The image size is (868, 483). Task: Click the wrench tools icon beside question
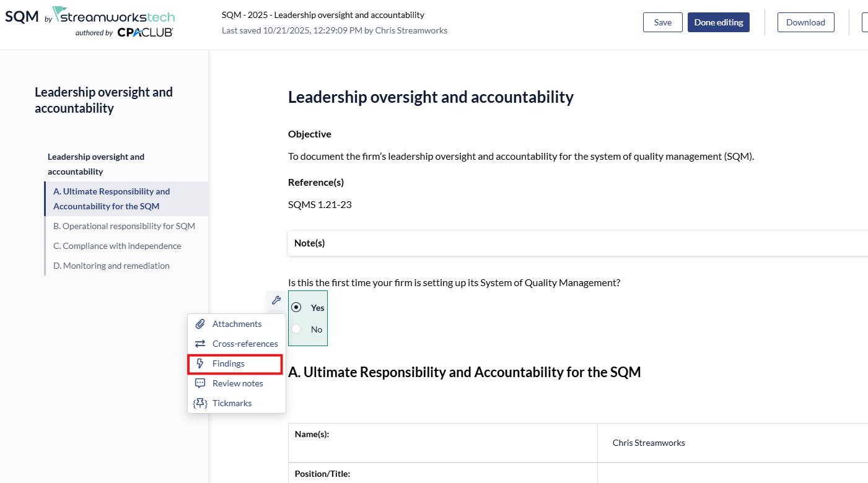276,300
